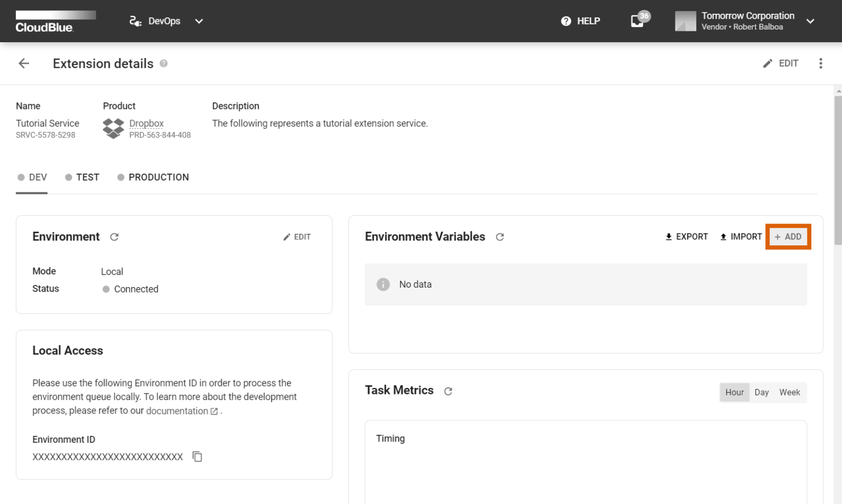Expand the account dropdown chevron
842x504 pixels.
click(810, 21)
